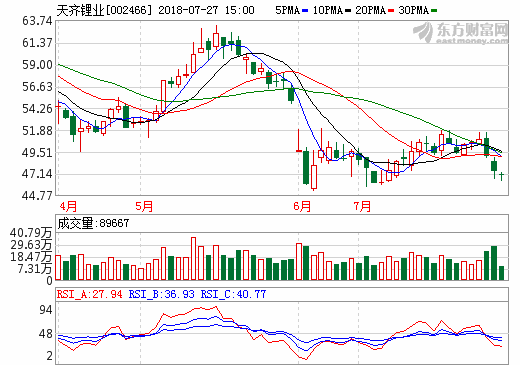Viewport: 520px width, 365px height.
Task: Click the tallest red volume bar in May
Action: point(193,258)
